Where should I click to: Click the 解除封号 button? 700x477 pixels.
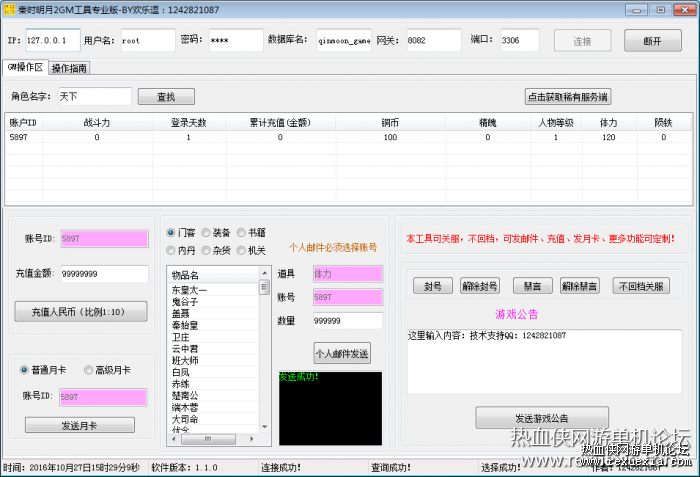coord(480,286)
